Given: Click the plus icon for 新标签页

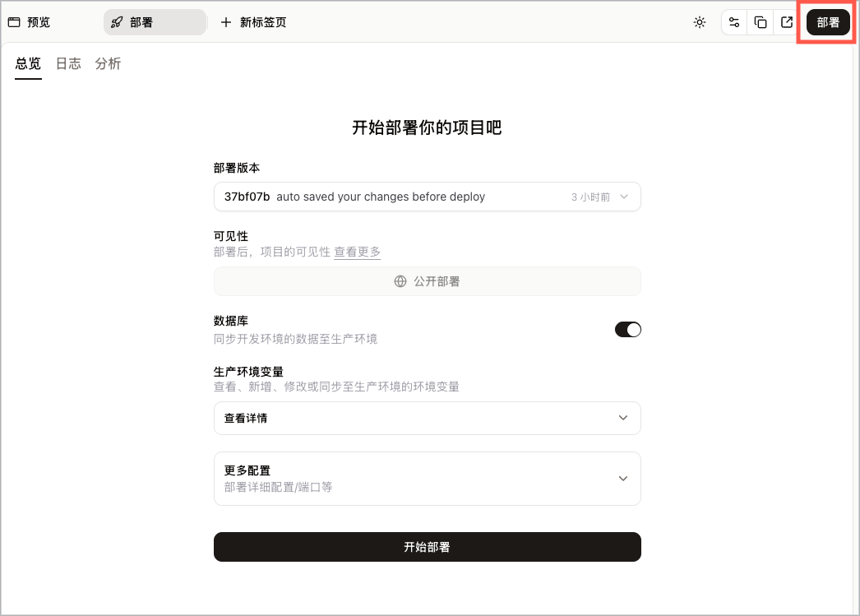Looking at the screenshot, I should point(226,22).
